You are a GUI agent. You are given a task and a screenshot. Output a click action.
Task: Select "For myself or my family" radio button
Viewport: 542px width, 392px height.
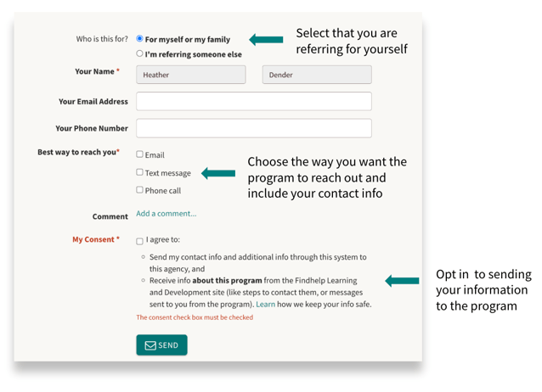[140, 39]
